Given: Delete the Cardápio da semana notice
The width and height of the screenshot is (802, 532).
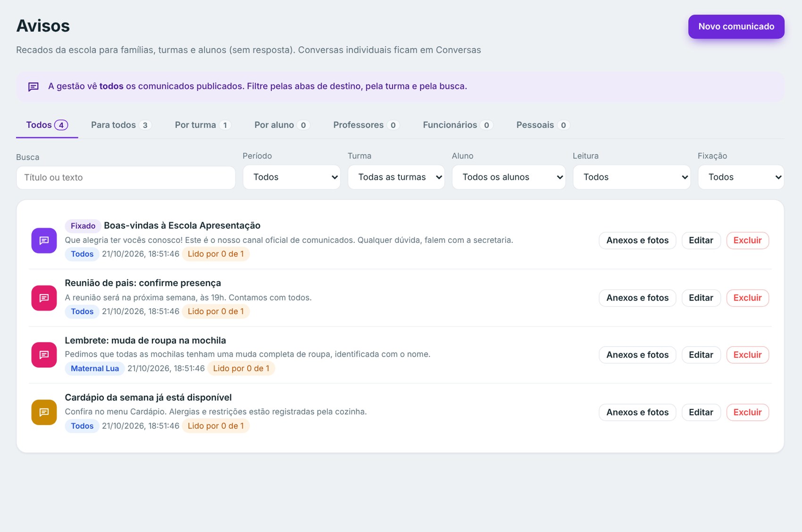Looking at the screenshot, I should [747, 413].
